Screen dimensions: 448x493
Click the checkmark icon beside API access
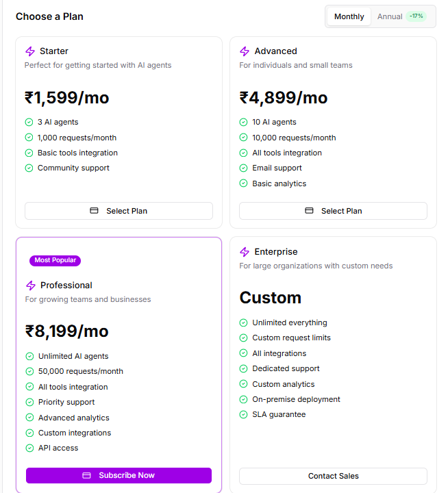[29, 448]
